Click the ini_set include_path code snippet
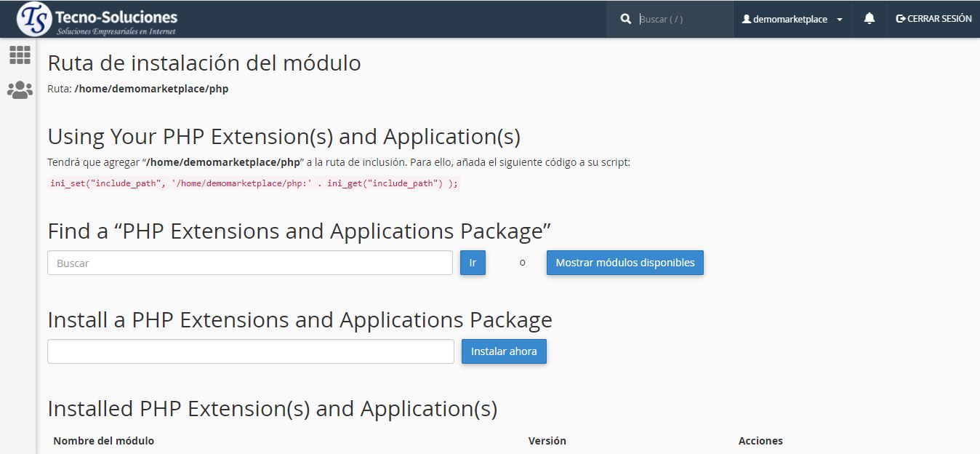 [x=254, y=183]
